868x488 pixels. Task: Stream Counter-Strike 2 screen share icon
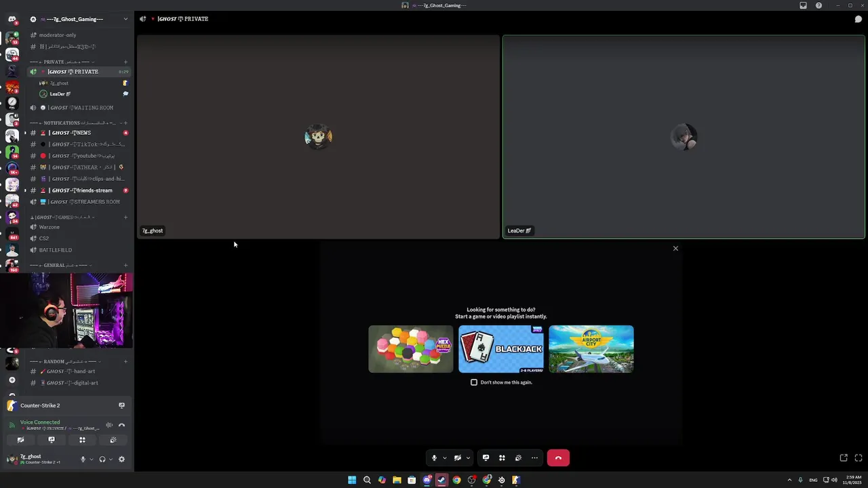tap(121, 405)
